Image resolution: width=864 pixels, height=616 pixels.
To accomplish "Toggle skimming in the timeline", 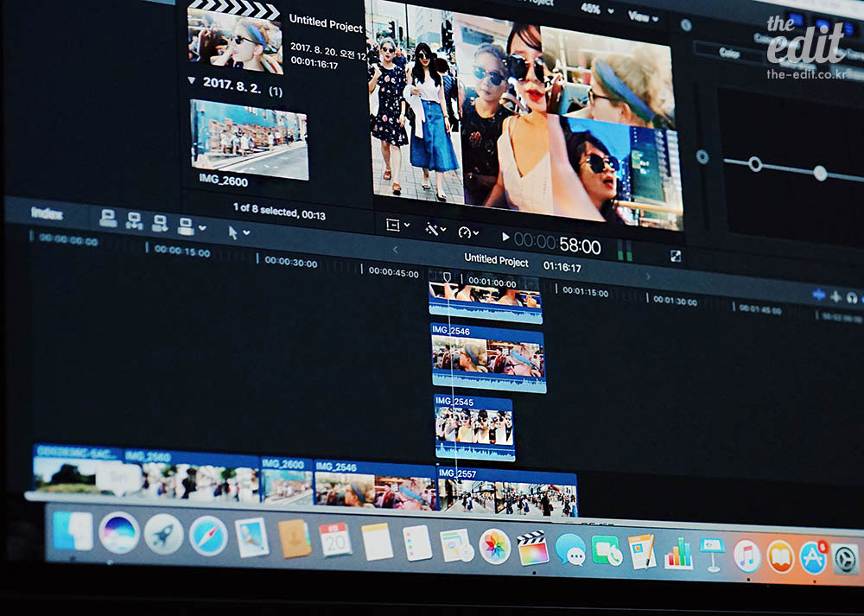I will click(819, 295).
